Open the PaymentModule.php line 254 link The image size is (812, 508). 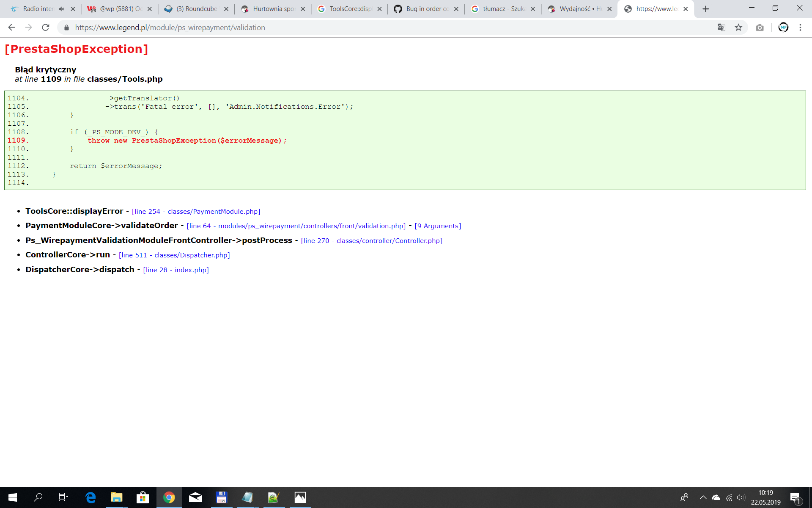[x=195, y=211]
